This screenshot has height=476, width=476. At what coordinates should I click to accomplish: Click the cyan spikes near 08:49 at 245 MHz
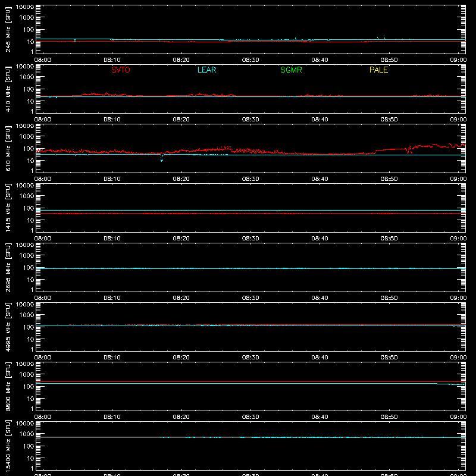tap(381, 38)
